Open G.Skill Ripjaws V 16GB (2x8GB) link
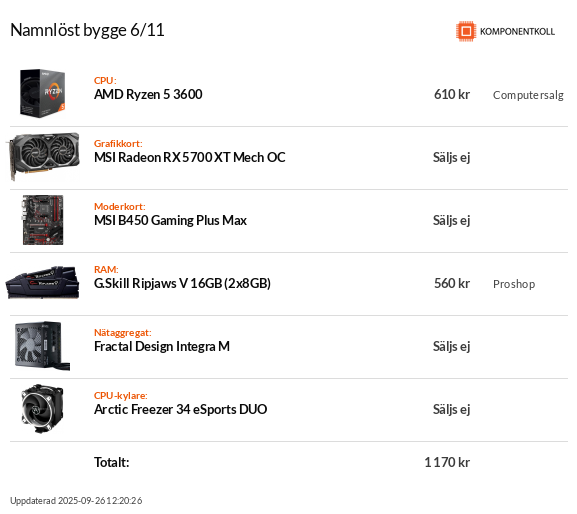The height and width of the screenshot is (514, 577). (x=182, y=283)
